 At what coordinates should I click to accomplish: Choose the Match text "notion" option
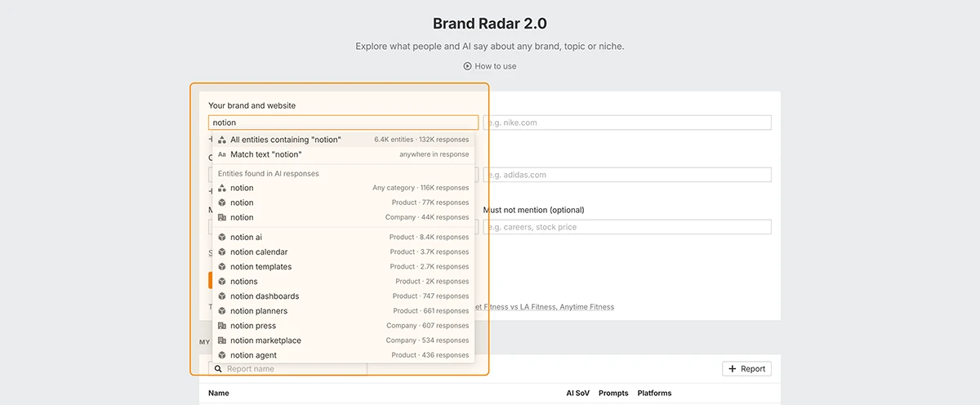point(343,154)
